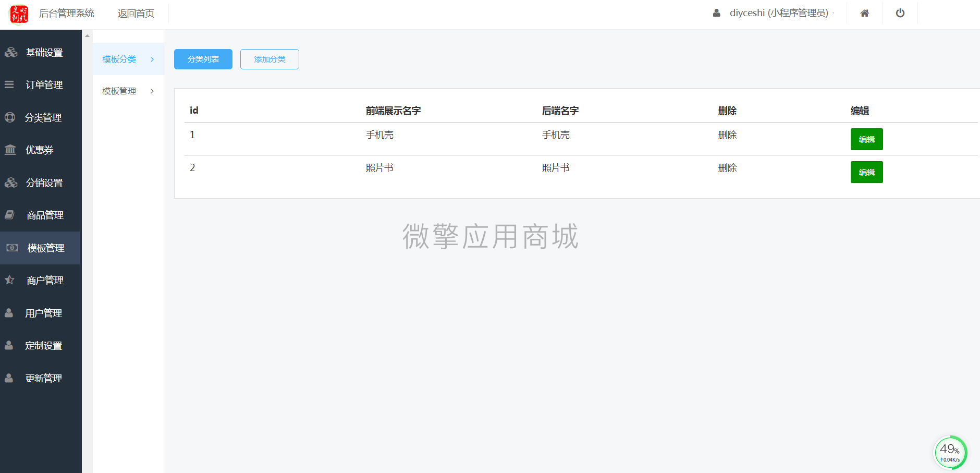The image size is (980, 473).
Task: Click the user avatar icon beside diyceshi
Action: pos(717,13)
